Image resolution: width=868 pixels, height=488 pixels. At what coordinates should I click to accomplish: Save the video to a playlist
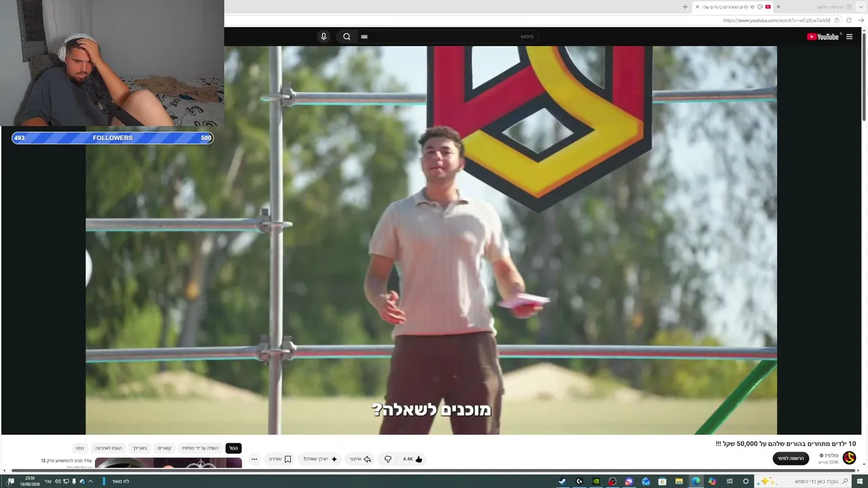click(x=279, y=459)
